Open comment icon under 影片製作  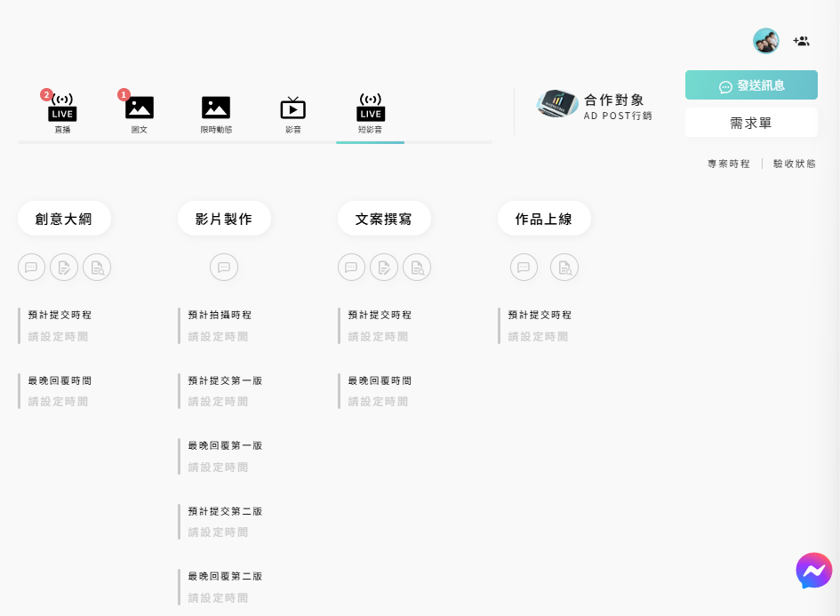tap(224, 268)
